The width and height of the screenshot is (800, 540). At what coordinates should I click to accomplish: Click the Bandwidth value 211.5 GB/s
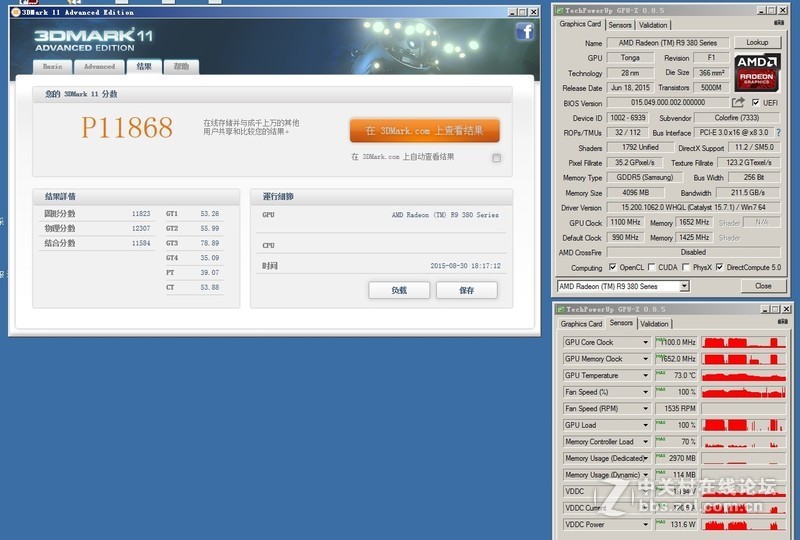tap(748, 193)
